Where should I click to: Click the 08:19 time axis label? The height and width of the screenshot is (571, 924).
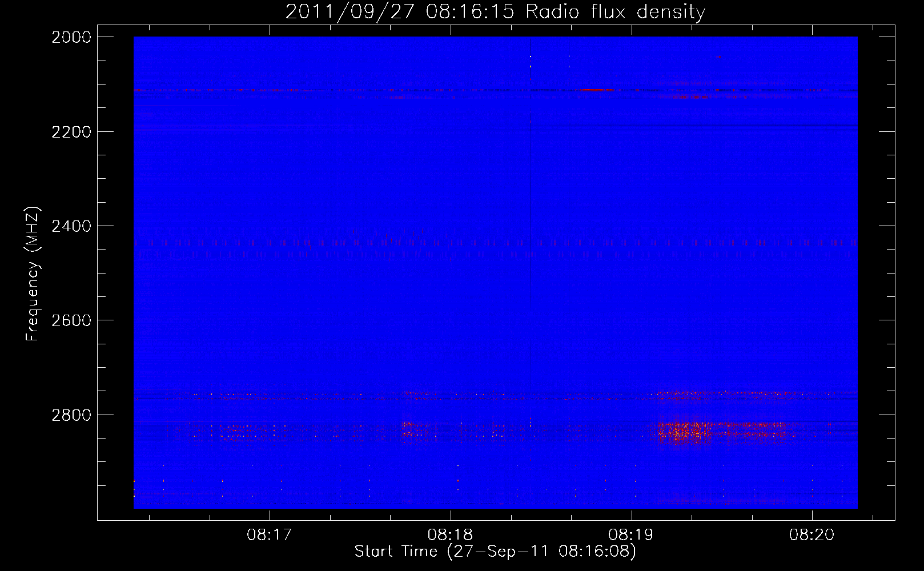coord(631,535)
